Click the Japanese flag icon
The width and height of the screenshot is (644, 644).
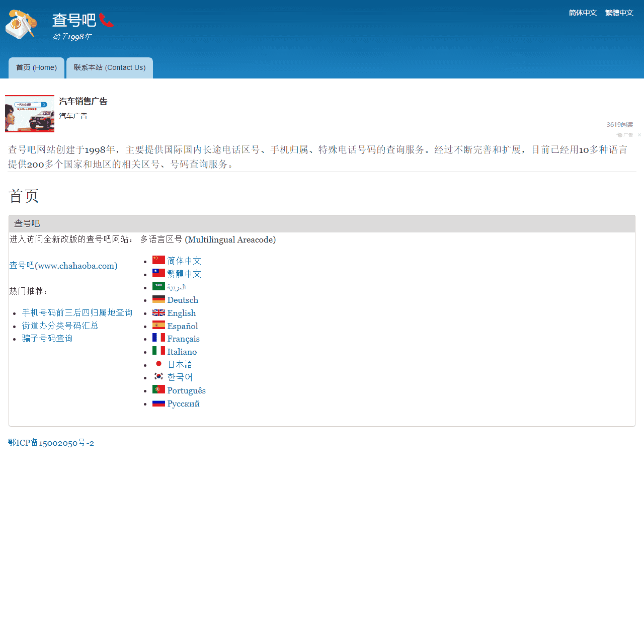pyautogui.click(x=158, y=364)
